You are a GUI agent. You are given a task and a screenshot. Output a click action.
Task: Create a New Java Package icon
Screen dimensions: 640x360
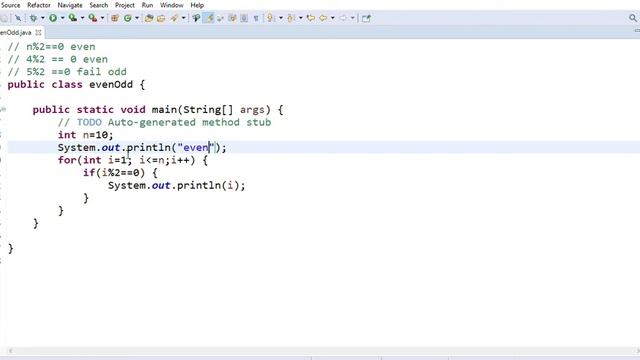coord(115,18)
